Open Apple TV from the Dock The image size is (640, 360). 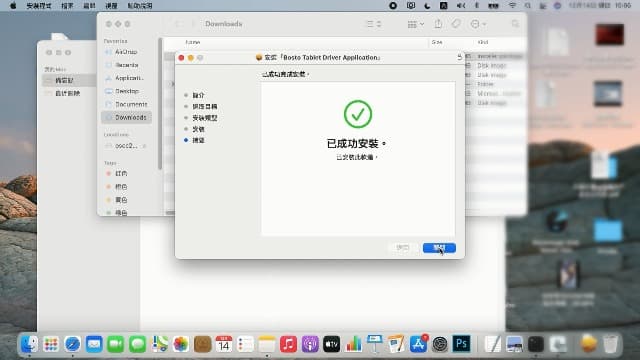pos(332,344)
